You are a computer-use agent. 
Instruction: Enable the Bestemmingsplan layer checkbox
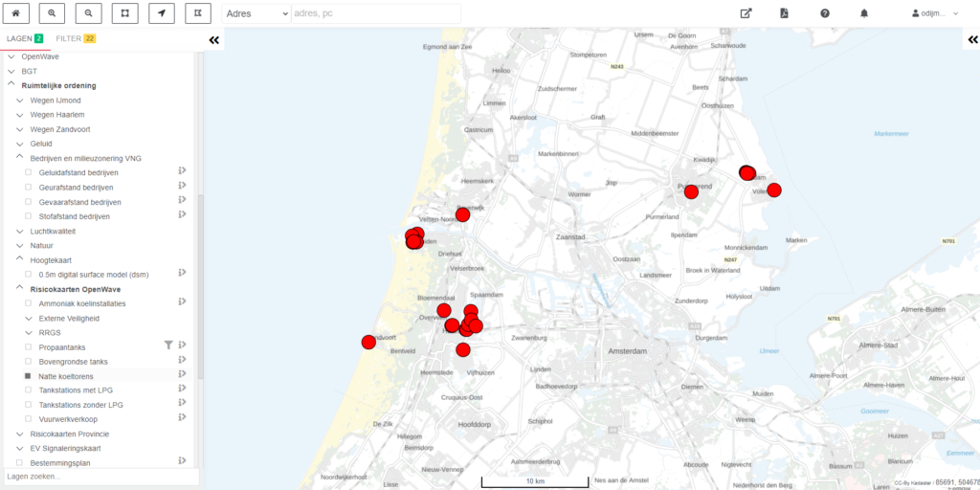tap(19, 463)
